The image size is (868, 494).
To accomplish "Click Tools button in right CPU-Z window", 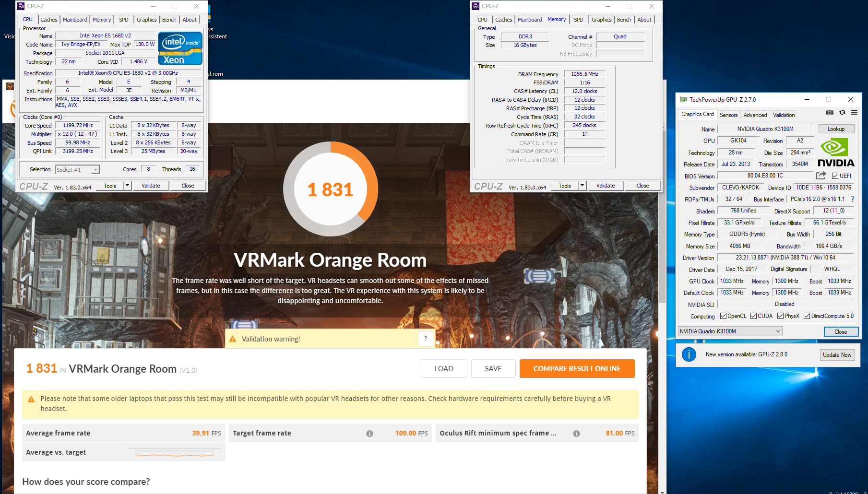I will [x=565, y=186].
